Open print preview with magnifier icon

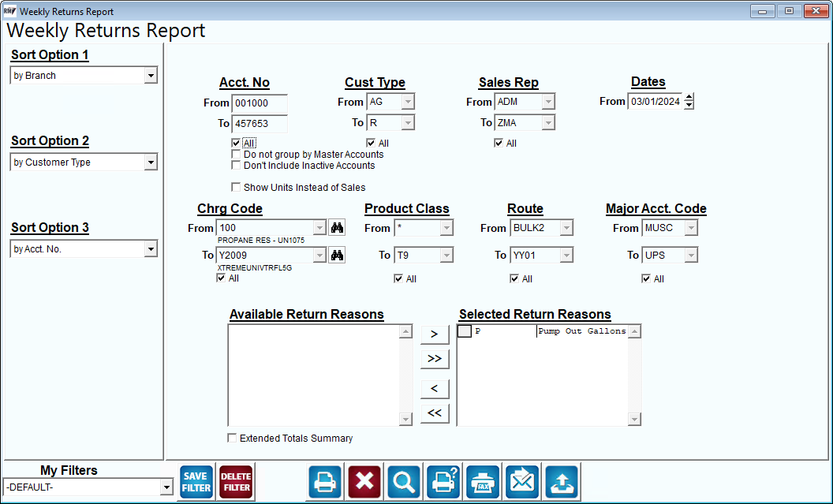(x=404, y=482)
